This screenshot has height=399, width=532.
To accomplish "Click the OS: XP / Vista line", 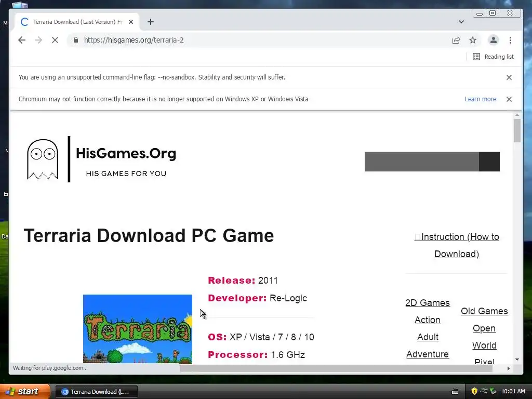I will tap(261, 337).
